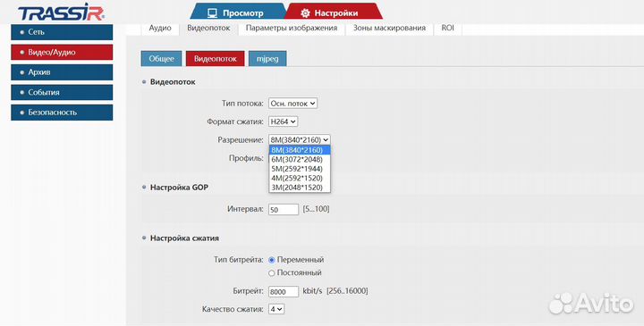Click the Битрейт input field
The image size is (644, 326).
[x=284, y=291]
